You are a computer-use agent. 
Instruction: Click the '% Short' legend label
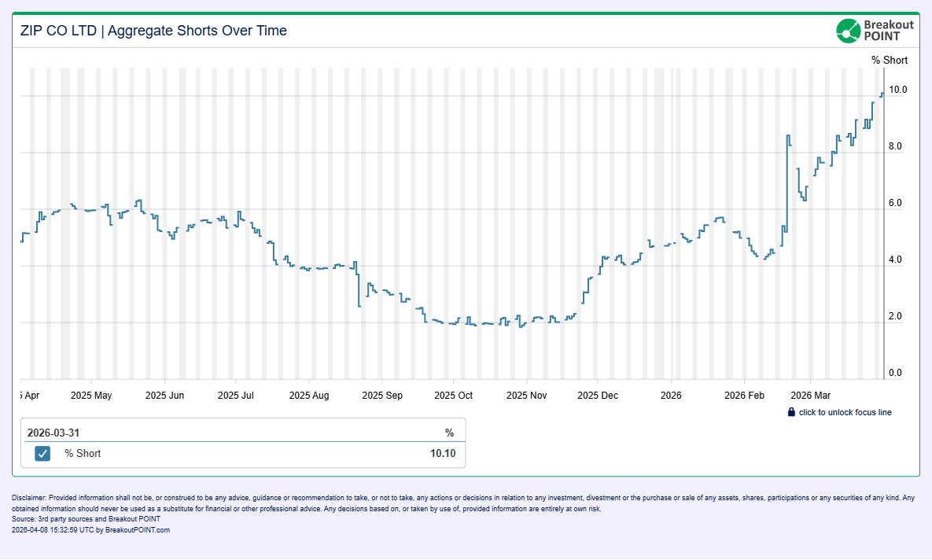tap(83, 454)
